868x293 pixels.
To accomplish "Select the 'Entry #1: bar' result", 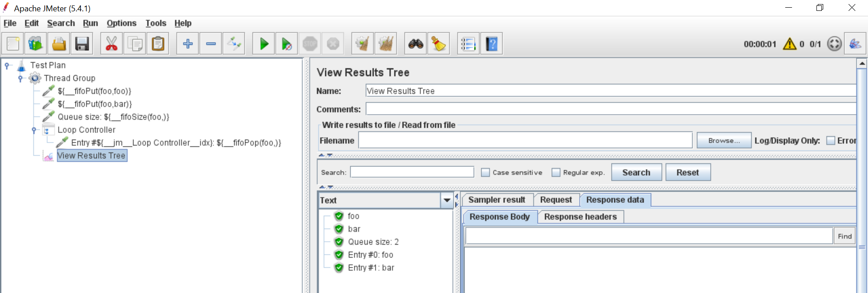I will tap(371, 268).
